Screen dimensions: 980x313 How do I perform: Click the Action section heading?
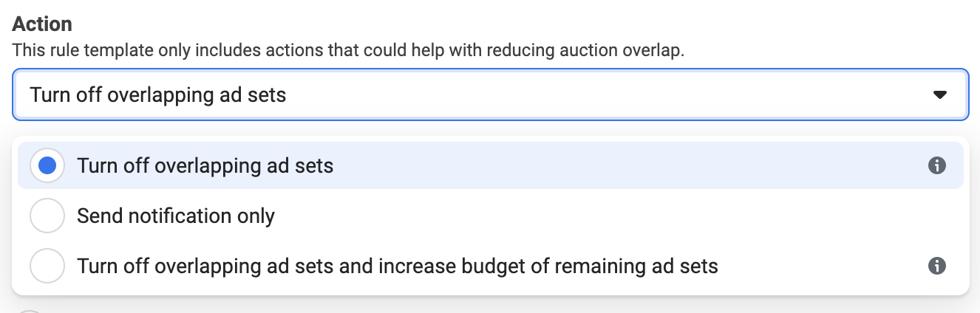tap(42, 23)
